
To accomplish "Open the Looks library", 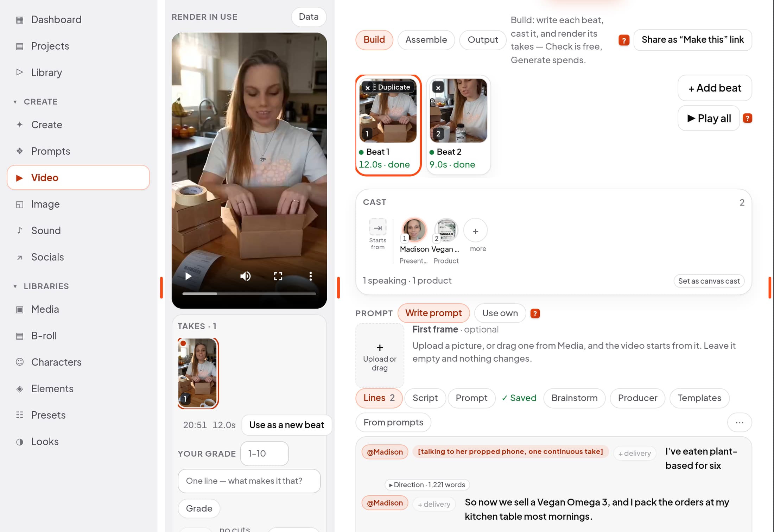I will click(x=78, y=441).
